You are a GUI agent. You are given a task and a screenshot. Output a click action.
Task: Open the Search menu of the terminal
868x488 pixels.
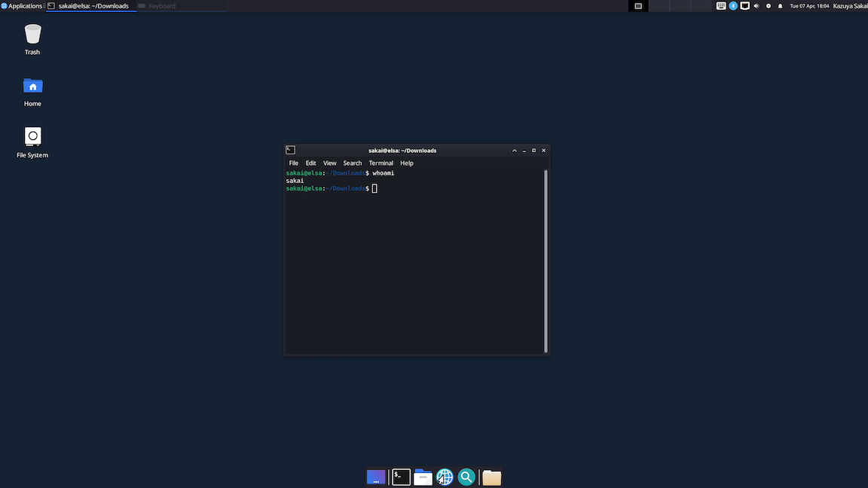click(352, 163)
